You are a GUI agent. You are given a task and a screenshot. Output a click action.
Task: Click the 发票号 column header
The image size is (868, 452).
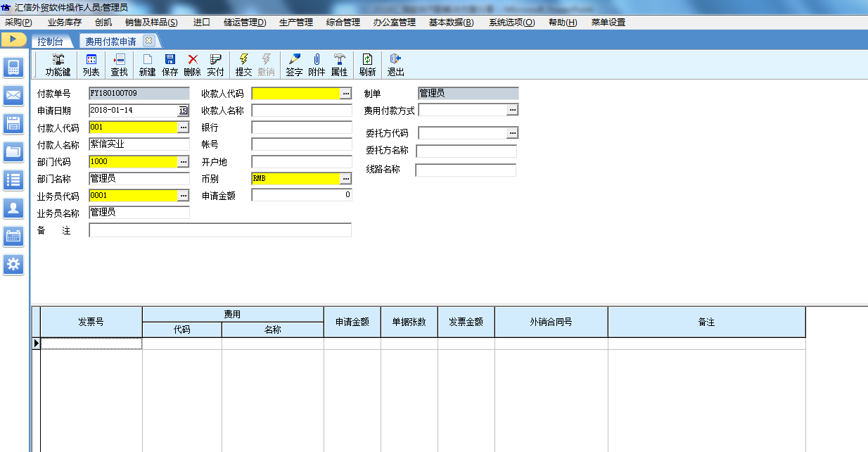point(91,322)
